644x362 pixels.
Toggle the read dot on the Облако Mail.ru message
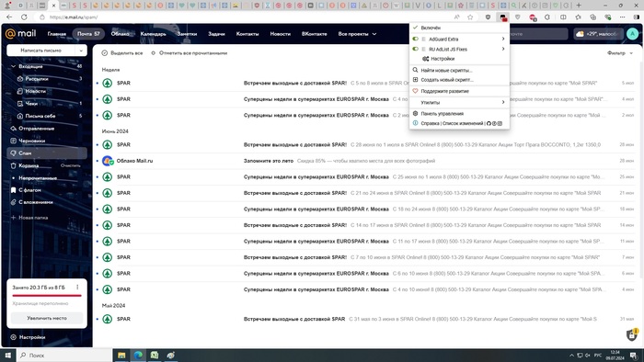[x=98, y=161]
